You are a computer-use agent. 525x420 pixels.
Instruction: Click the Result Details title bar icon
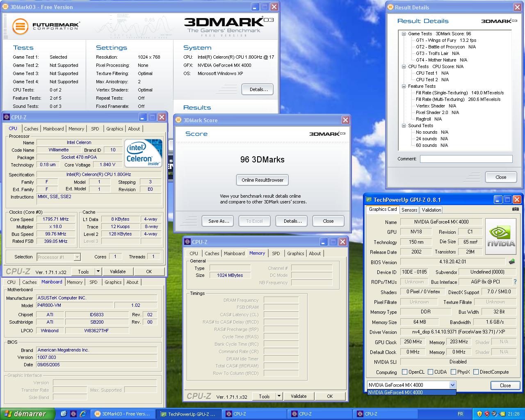point(390,7)
